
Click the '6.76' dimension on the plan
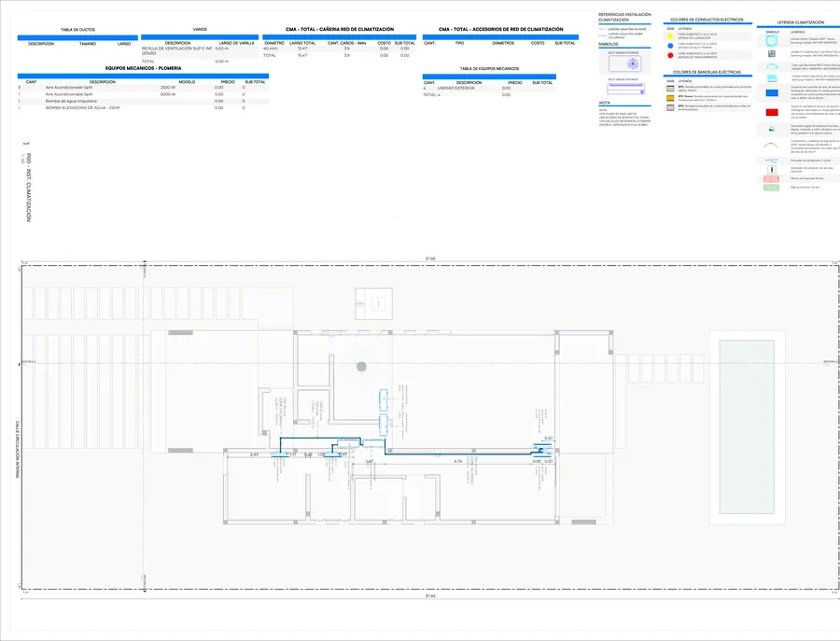[x=458, y=461]
